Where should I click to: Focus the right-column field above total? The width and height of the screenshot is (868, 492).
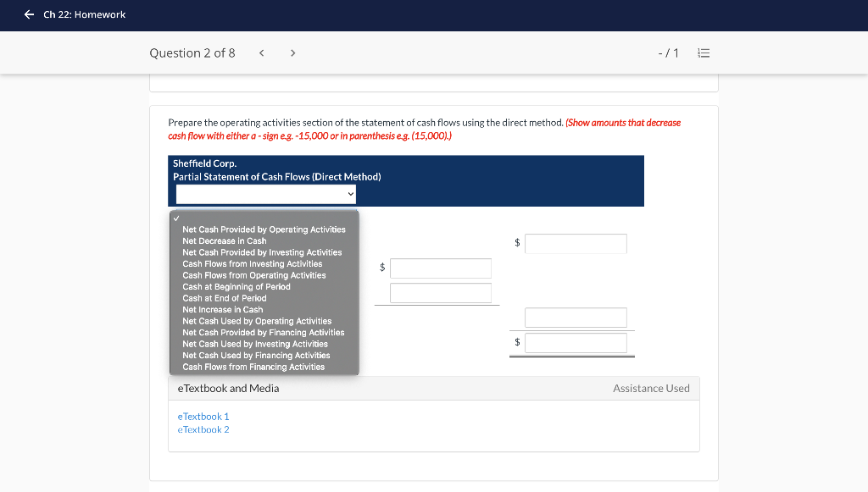click(576, 318)
